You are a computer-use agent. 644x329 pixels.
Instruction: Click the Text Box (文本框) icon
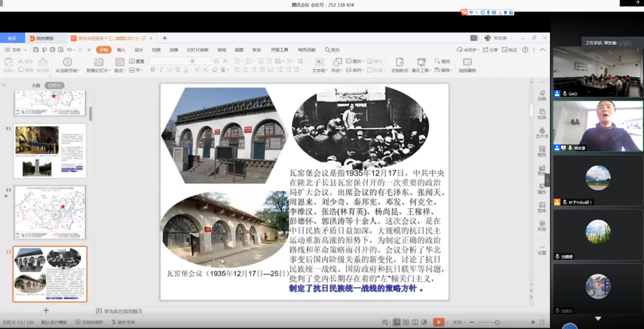[319, 62]
